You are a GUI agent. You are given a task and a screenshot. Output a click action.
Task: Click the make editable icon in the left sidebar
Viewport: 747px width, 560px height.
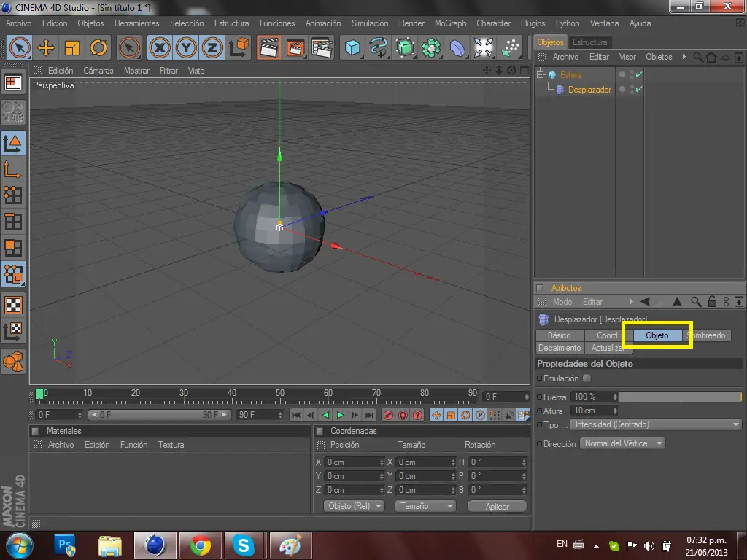point(13,112)
